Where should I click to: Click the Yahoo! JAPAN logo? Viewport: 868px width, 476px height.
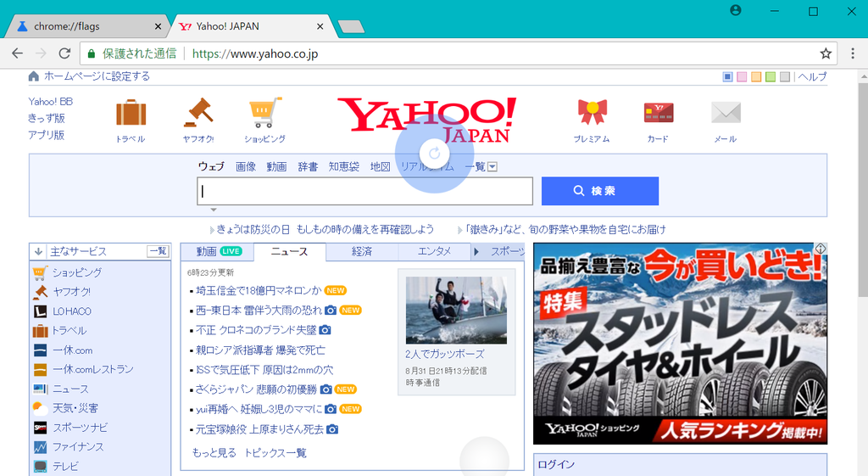(427, 120)
